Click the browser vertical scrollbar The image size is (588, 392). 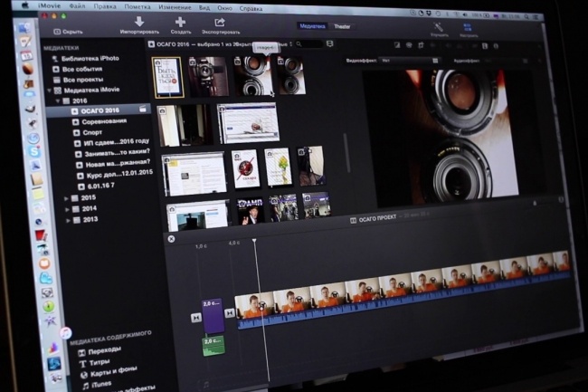pyautogui.click(x=346, y=152)
